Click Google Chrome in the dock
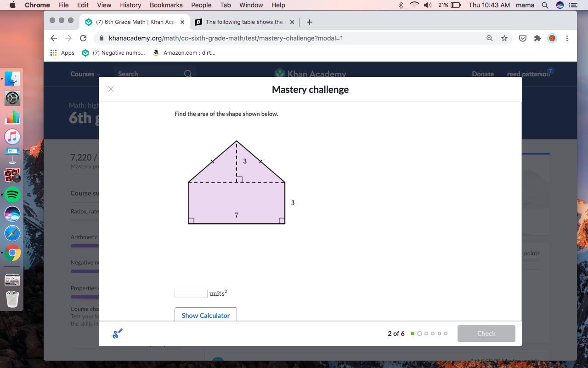This screenshot has height=368, width=588. pyautogui.click(x=12, y=253)
